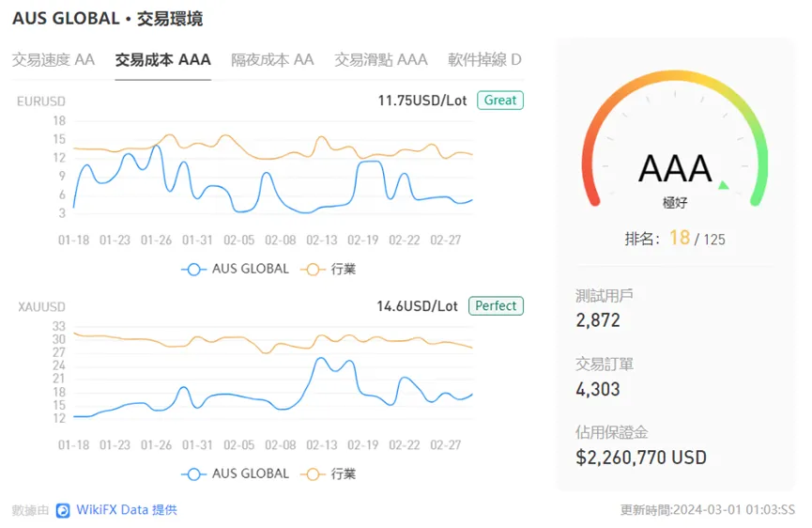Click the AUS GLOBAL・交易環境 heading
Screen dimensions: 812x528
click(108, 19)
